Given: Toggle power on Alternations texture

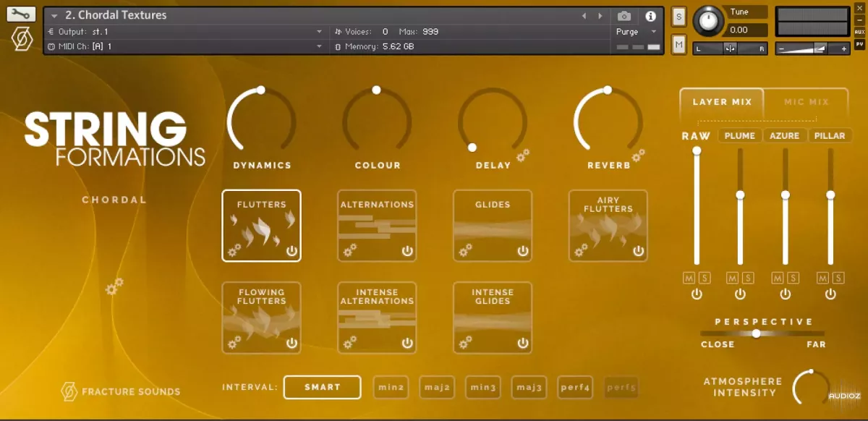Looking at the screenshot, I should click(407, 251).
